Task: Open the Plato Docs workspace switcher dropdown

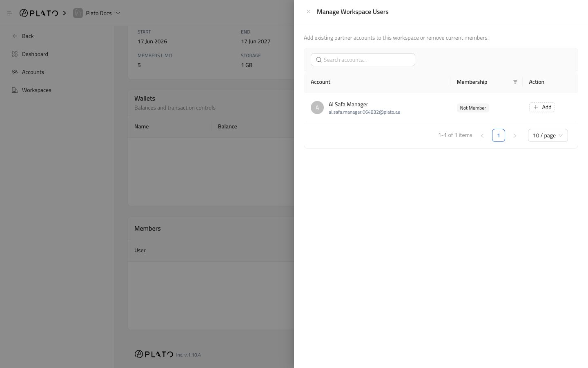Action: click(97, 13)
